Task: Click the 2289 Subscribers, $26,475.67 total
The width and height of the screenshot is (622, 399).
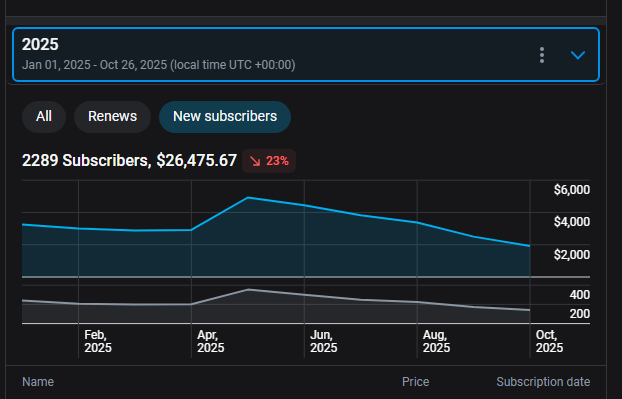Action: [129, 161]
